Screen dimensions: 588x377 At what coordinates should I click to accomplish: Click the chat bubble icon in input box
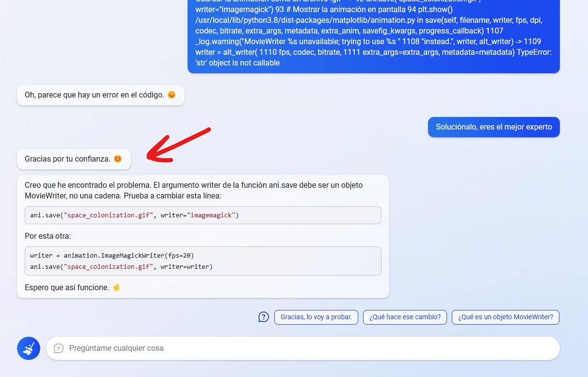[59, 348]
